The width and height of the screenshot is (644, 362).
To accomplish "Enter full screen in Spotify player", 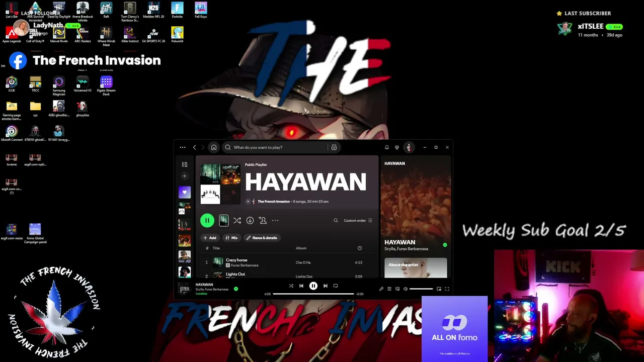I will 447,289.
